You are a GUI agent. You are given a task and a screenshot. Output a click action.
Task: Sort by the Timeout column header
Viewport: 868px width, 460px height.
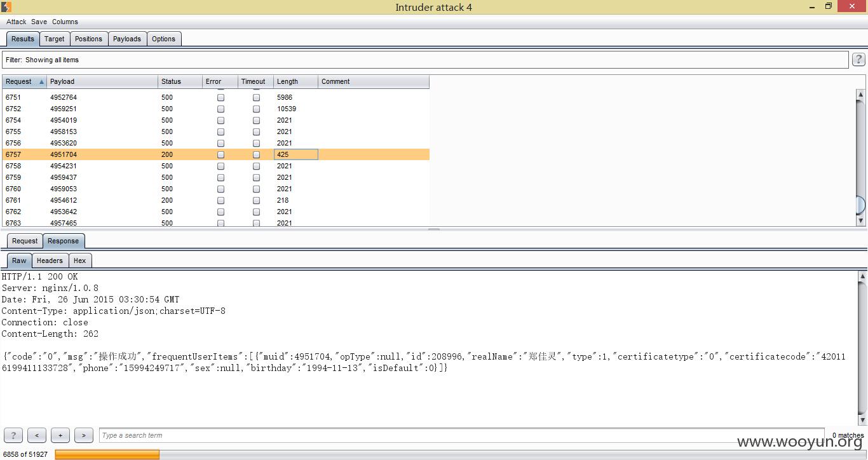255,81
